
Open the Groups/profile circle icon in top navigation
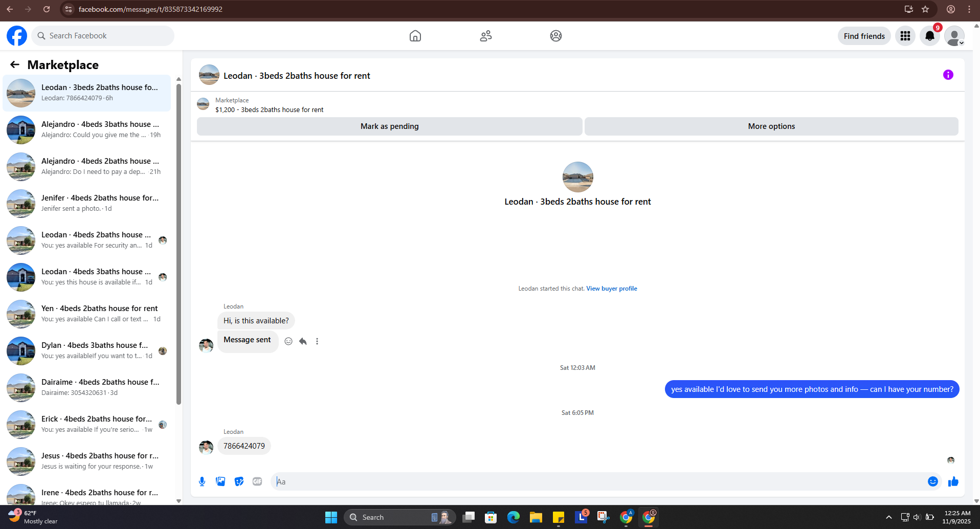(556, 36)
